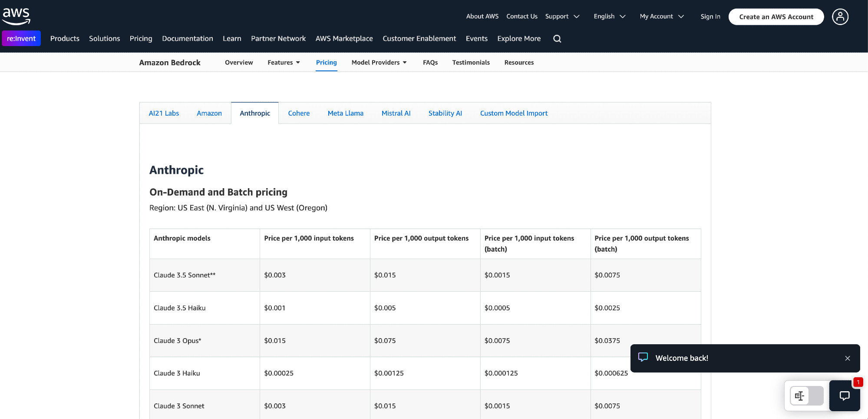Open the FAQs page
Viewport: 868px width, 419px height.
pyautogui.click(x=430, y=63)
